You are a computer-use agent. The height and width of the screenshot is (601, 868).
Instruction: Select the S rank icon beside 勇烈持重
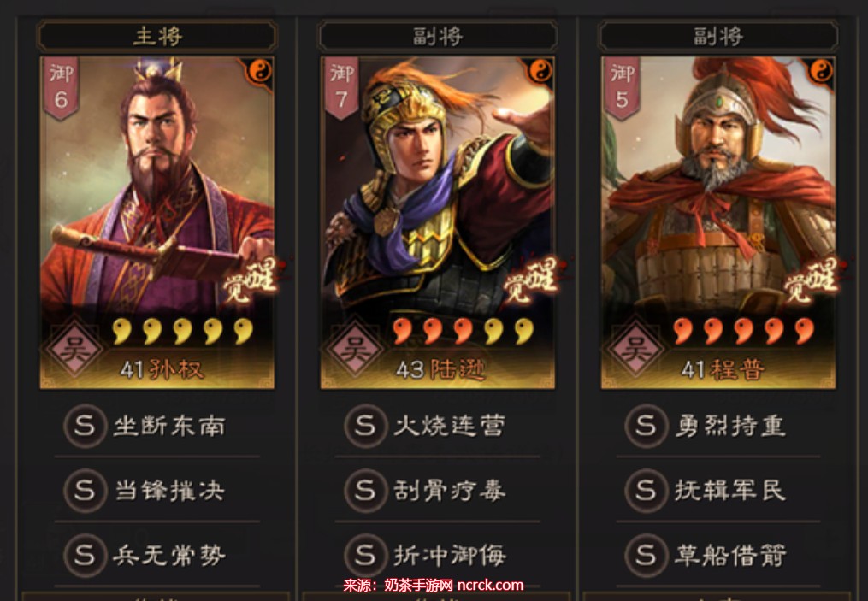646,426
